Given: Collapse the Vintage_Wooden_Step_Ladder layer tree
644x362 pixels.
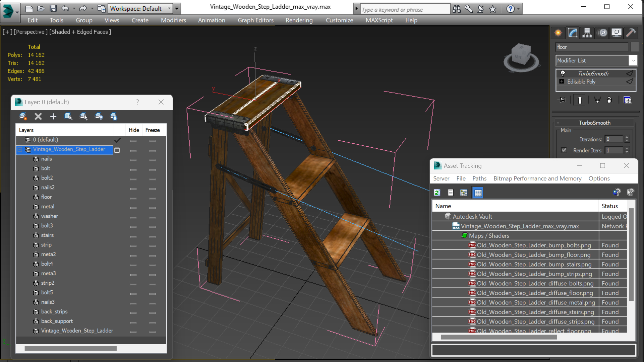Looking at the screenshot, I should [x=20, y=149].
